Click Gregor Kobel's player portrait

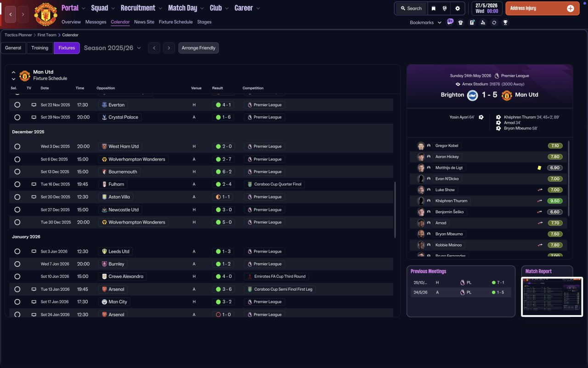pos(421,146)
